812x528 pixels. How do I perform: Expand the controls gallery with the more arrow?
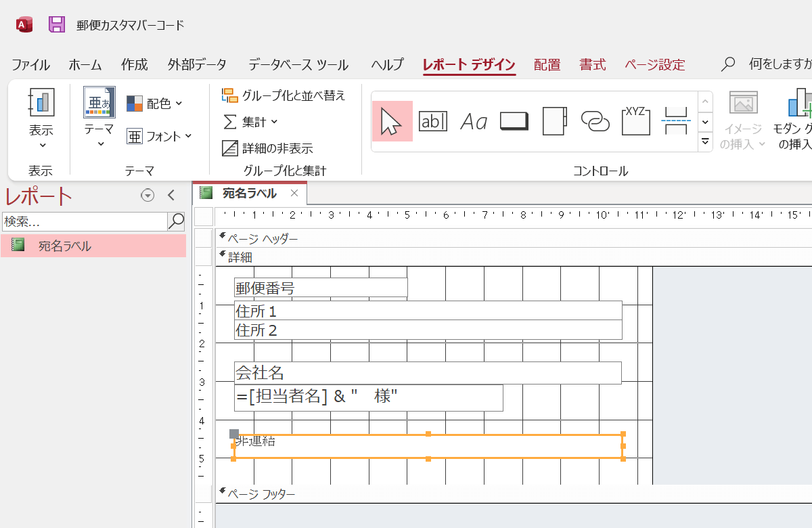coord(705,141)
